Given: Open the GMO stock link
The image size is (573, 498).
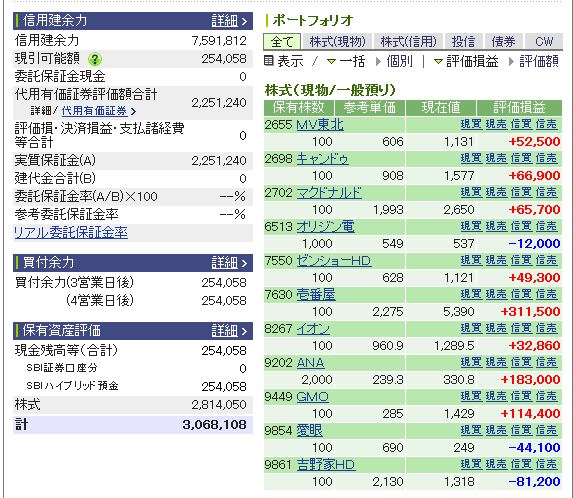Looking at the screenshot, I should pos(312,397).
